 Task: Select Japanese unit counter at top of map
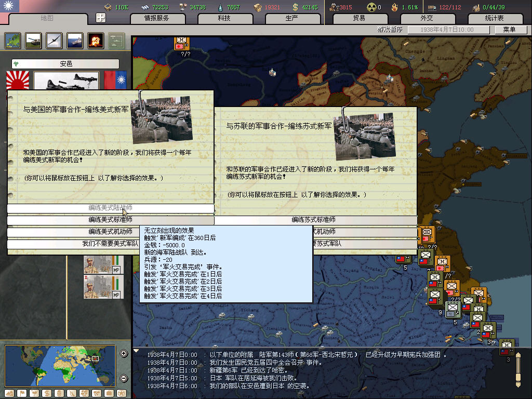pyautogui.click(x=181, y=44)
